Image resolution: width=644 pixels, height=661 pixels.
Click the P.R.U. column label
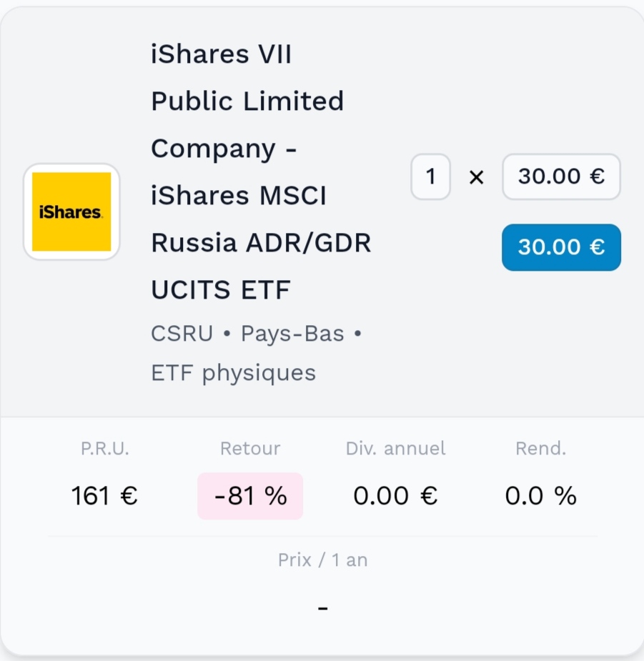104,449
